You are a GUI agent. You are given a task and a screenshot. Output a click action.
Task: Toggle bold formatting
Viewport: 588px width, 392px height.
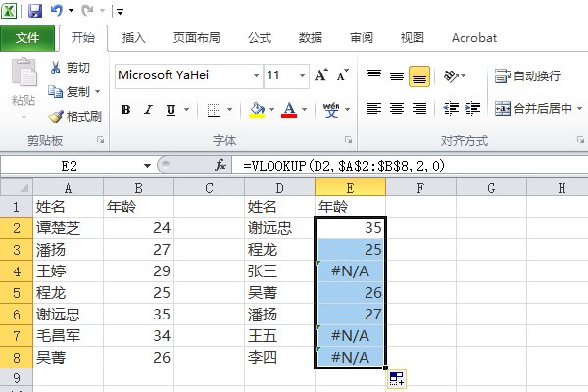tap(126, 110)
